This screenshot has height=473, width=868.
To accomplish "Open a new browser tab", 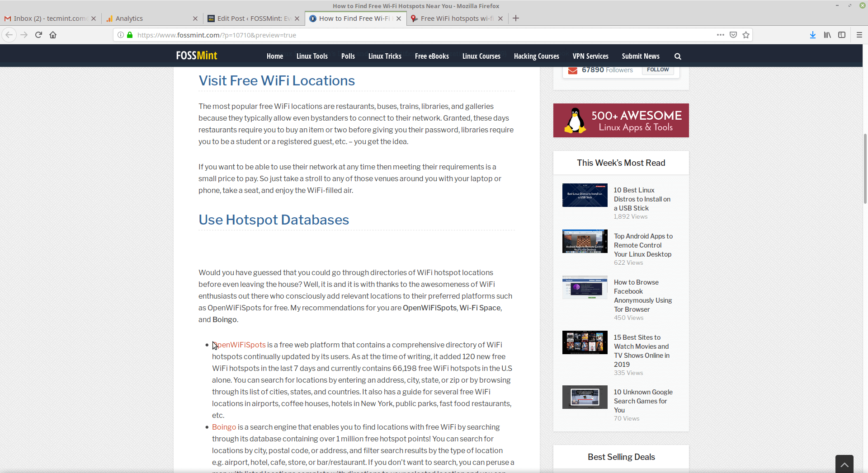I will click(x=516, y=18).
